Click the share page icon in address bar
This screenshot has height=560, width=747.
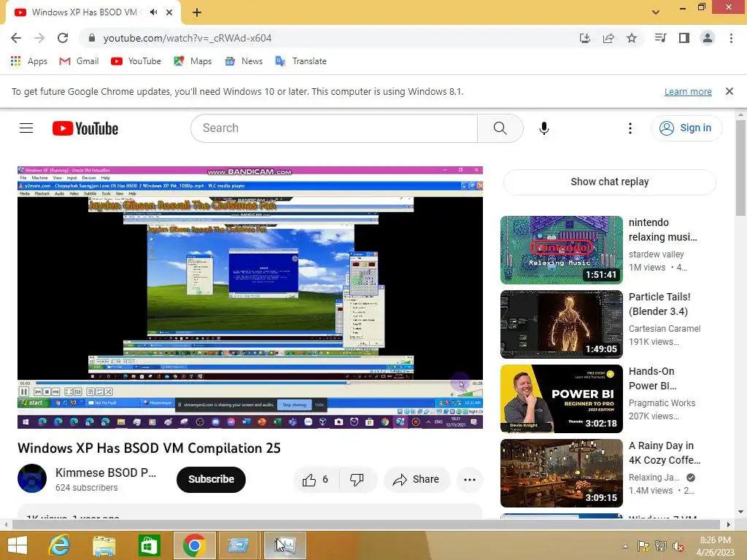tap(608, 38)
